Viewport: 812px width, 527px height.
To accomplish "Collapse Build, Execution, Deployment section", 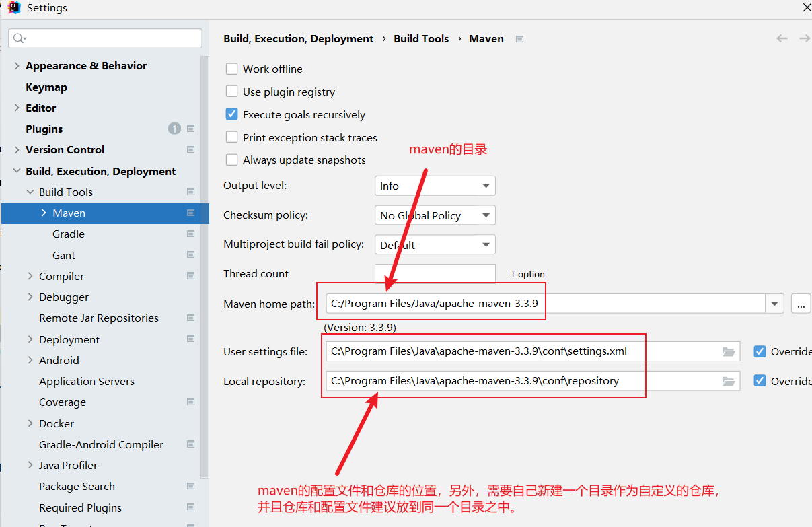I will click(x=17, y=171).
